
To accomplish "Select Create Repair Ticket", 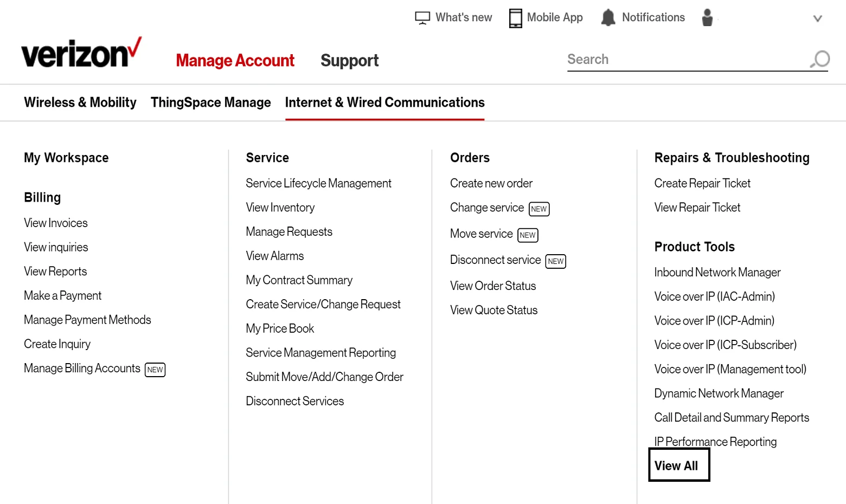I will (702, 184).
